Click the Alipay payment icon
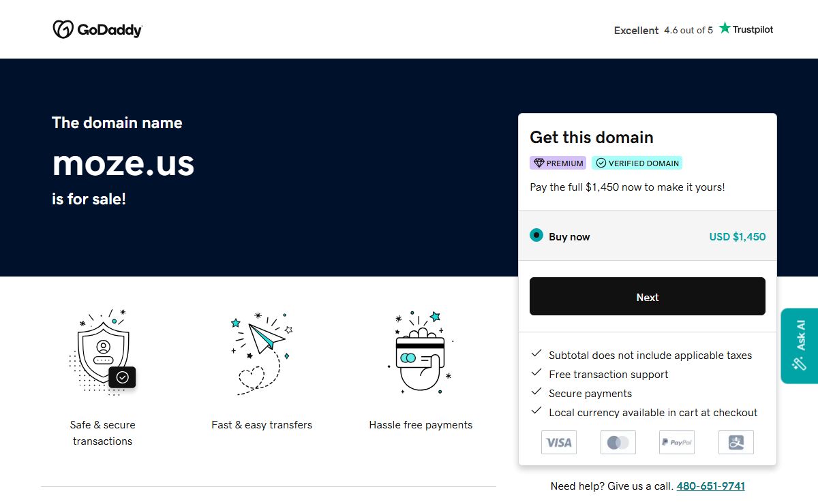Screen dimensions: 818x504 [736, 443]
